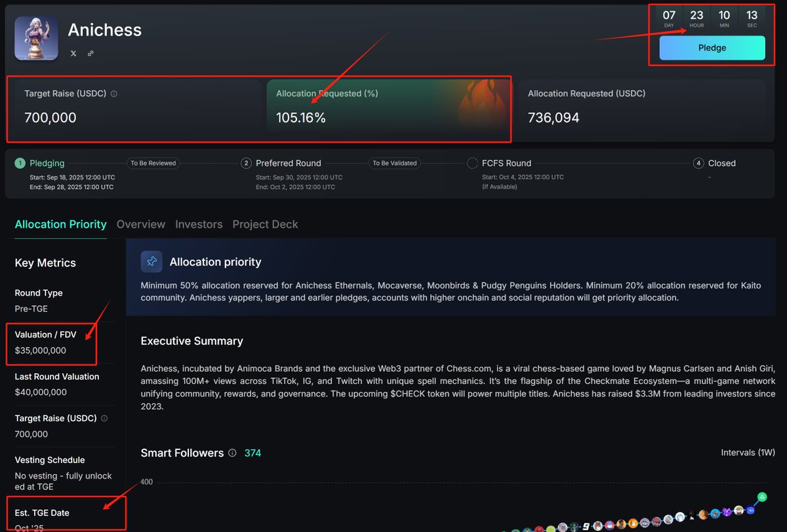Click the FCFS Round start date text
Viewport: 787px width, 532px height.
coord(523,177)
